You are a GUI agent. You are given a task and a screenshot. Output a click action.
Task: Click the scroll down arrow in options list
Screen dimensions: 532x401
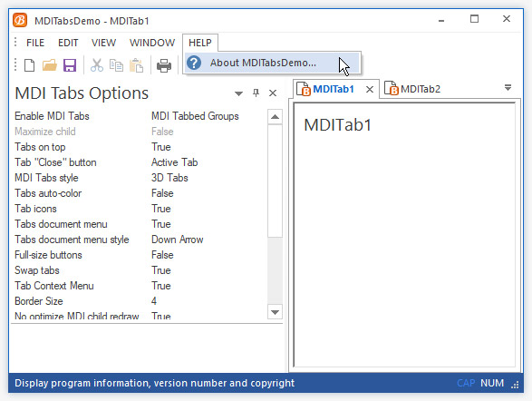(275, 312)
